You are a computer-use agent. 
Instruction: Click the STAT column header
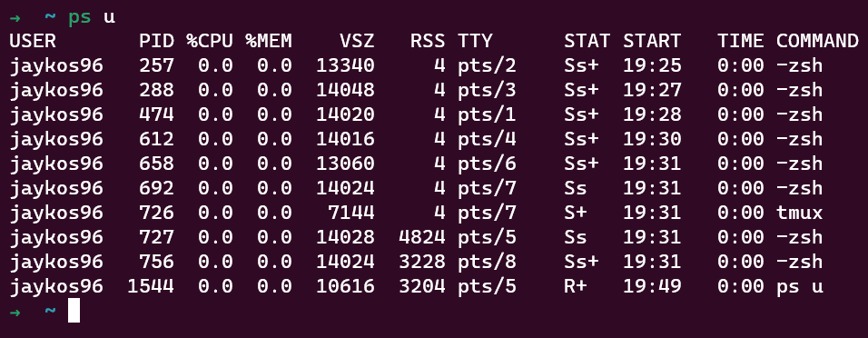point(587,41)
